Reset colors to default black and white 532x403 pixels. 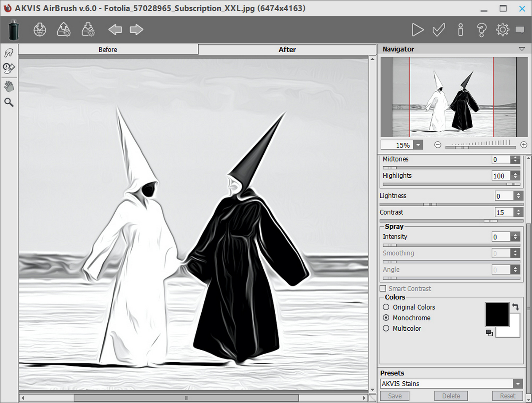pos(489,333)
